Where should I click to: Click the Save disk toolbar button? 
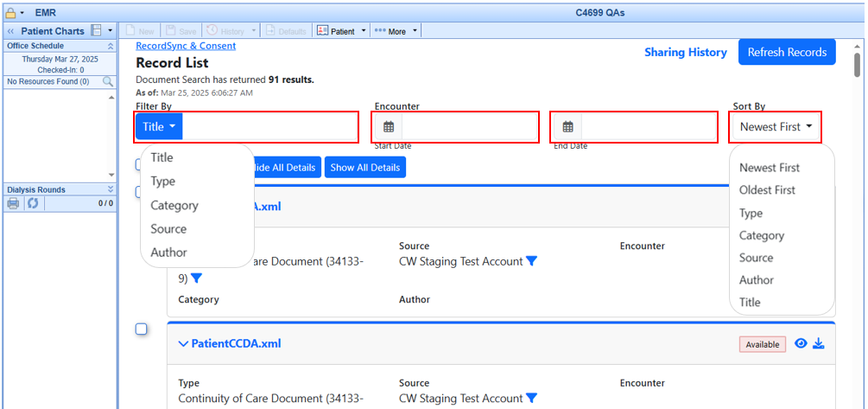[x=181, y=32]
